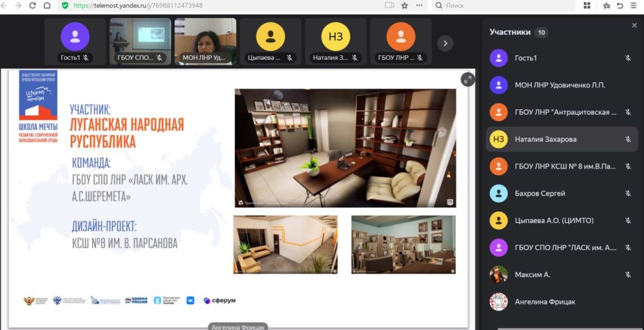Open the browser hamburger menu

[633, 6]
